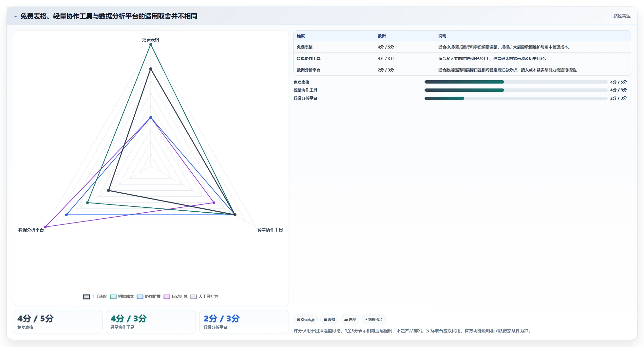Hide the 人工可控性 dataset via legend
This screenshot has height=347, width=644.
tap(204, 297)
